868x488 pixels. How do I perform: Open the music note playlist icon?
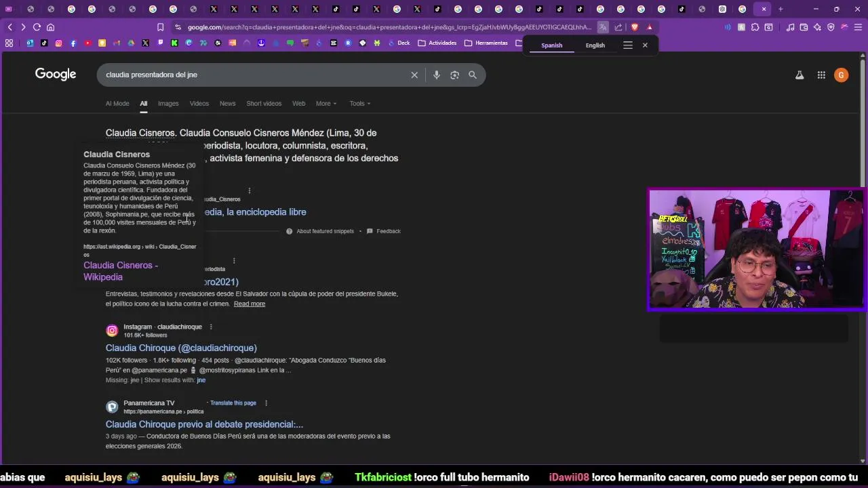pyautogui.click(x=790, y=27)
